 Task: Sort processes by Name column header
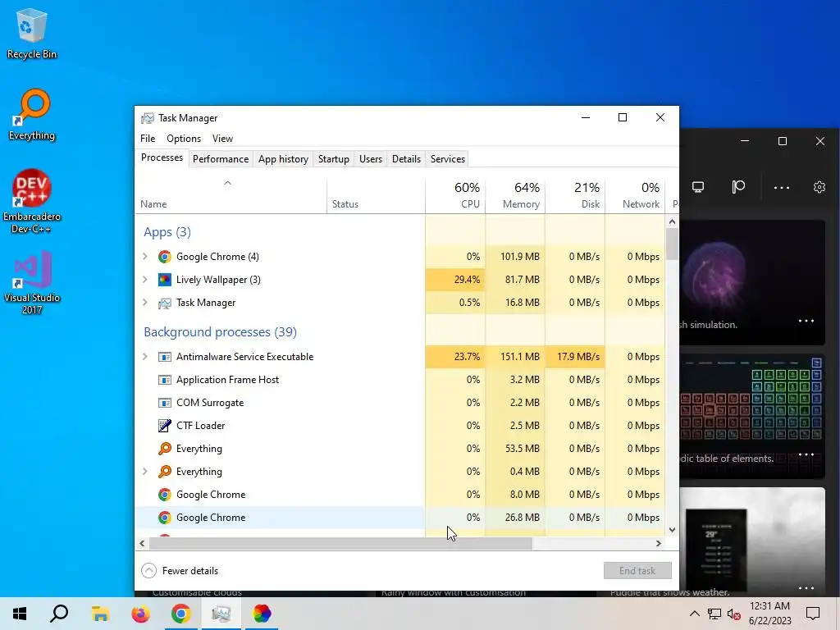[231, 195]
